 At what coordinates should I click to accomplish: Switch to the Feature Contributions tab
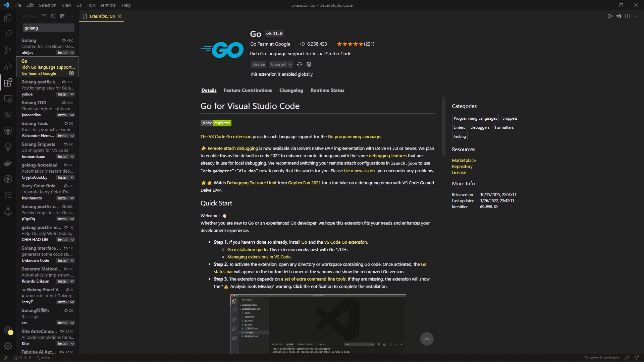[x=248, y=90]
